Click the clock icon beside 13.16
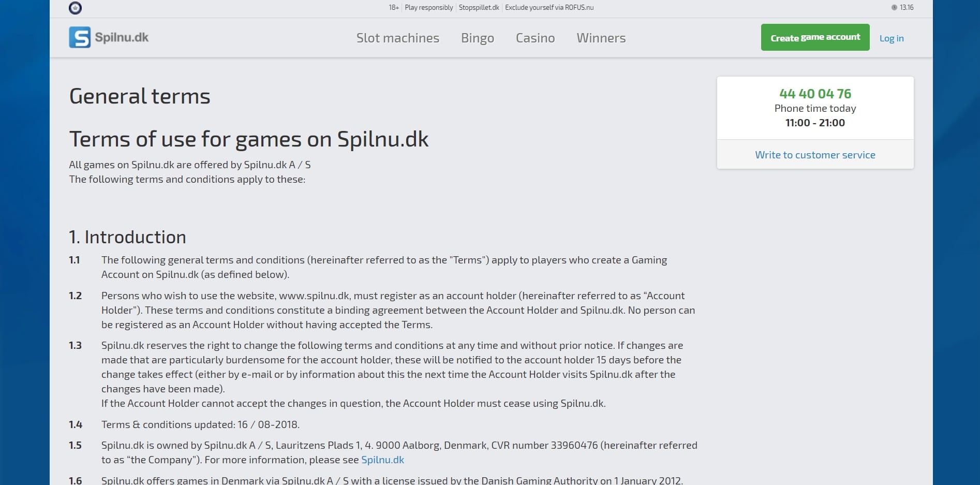The image size is (980, 485). click(x=894, y=7)
